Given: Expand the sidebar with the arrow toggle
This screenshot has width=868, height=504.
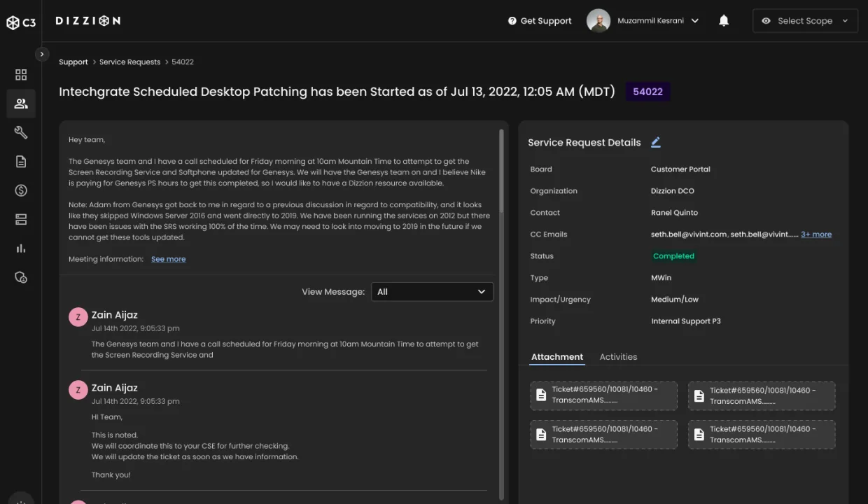Looking at the screenshot, I should pos(42,54).
